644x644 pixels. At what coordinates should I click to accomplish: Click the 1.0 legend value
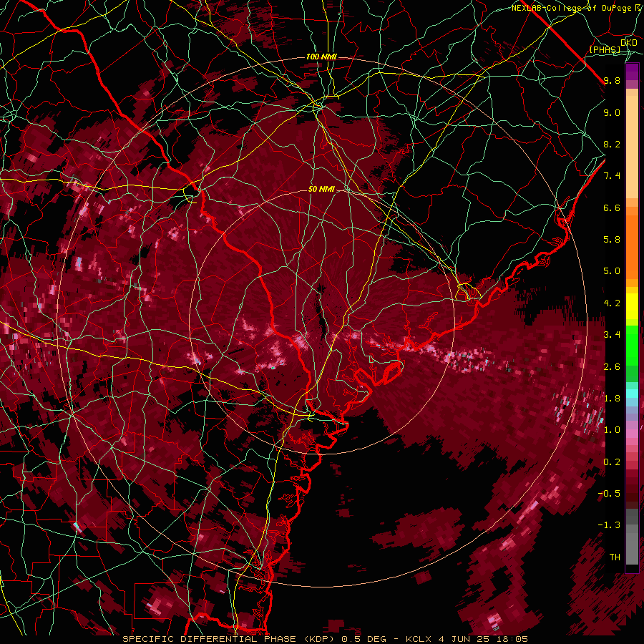(612, 430)
